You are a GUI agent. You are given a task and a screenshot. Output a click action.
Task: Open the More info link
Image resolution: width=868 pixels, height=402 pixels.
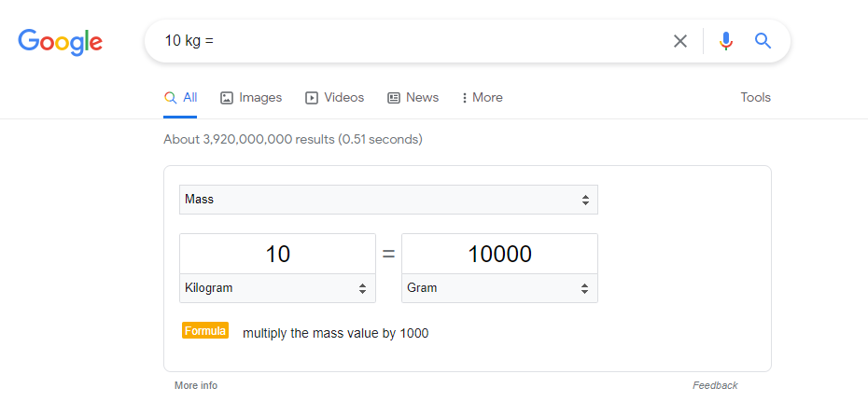click(196, 385)
